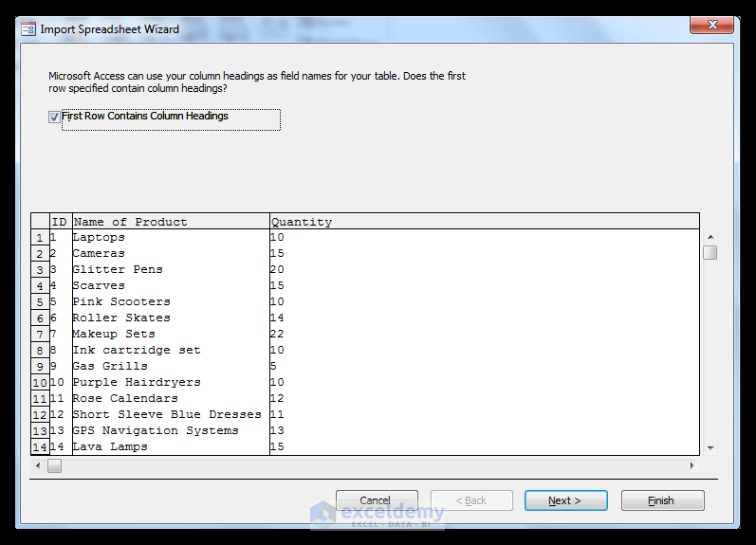
Task: Click the Ink cartridge set cell
Action: [x=171, y=351]
